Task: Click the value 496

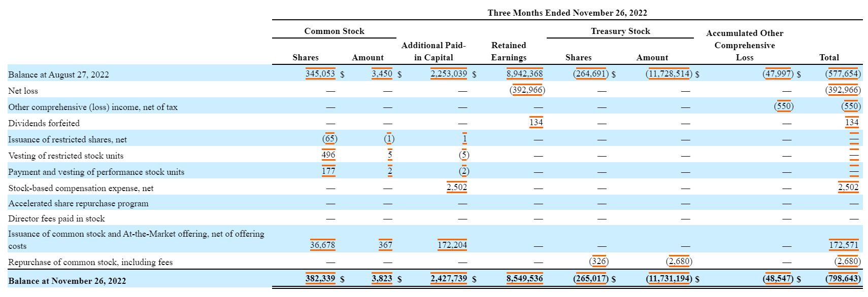Action: pos(328,155)
